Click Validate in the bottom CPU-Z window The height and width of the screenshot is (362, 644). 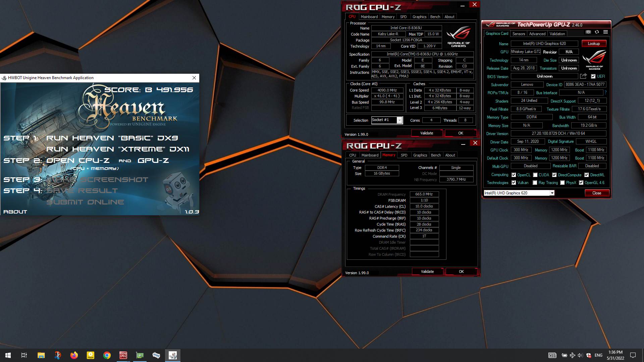[427, 271]
